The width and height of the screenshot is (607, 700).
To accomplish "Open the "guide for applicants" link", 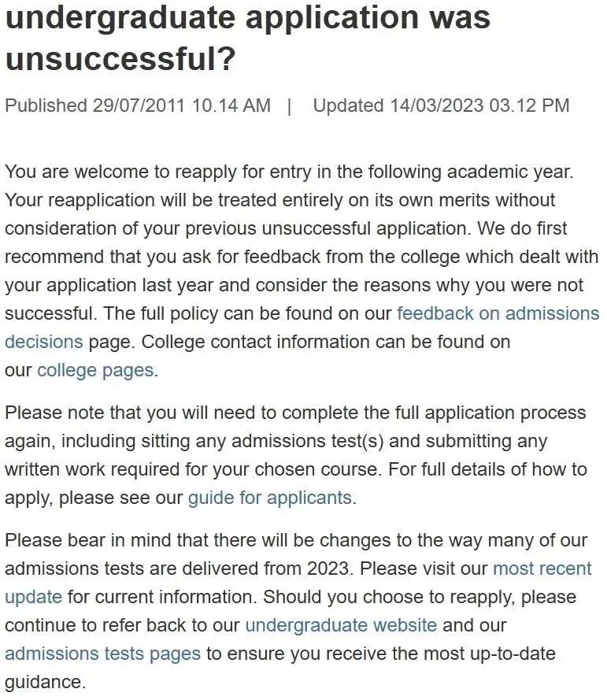I will pyautogui.click(x=270, y=498).
